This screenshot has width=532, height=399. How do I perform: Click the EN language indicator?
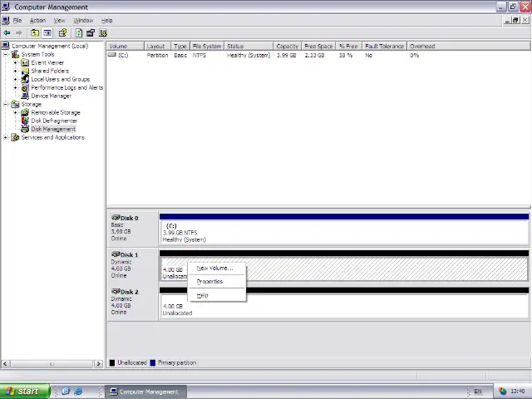[478, 392]
